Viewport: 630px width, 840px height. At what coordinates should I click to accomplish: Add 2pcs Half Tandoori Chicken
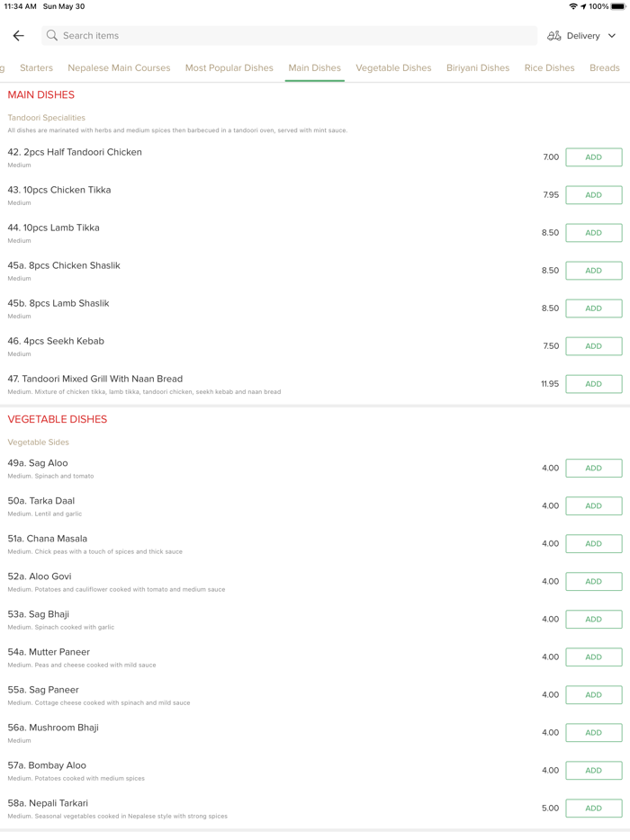point(593,157)
